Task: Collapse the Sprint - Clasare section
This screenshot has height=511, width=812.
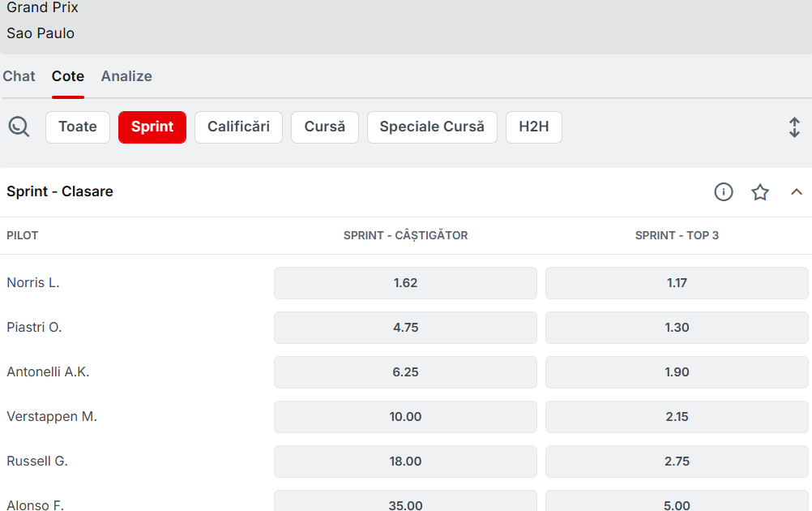Action: (796, 192)
